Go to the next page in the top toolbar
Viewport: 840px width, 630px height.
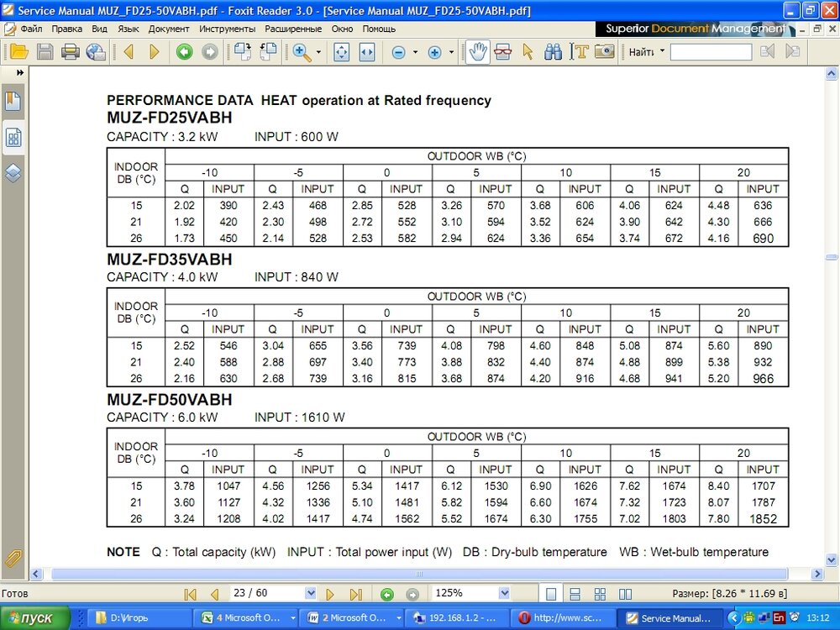click(155, 52)
